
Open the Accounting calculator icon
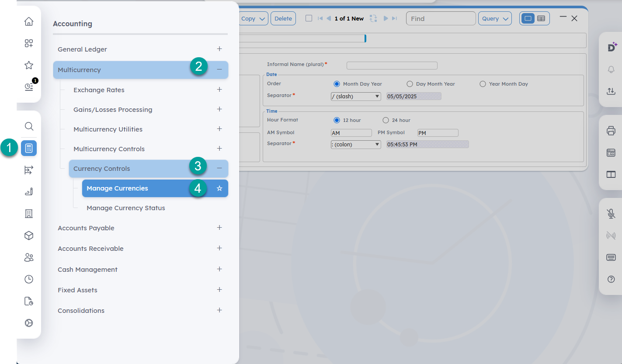coord(29,148)
